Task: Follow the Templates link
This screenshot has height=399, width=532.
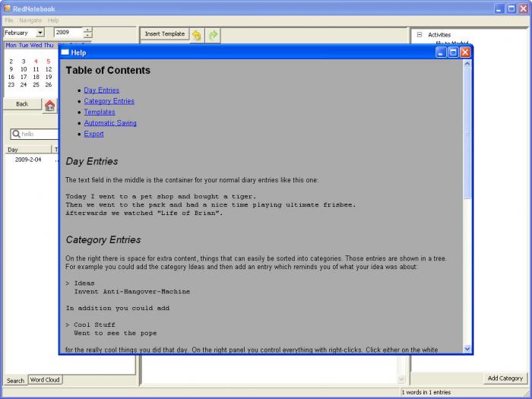Action: click(x=100, y=112)
